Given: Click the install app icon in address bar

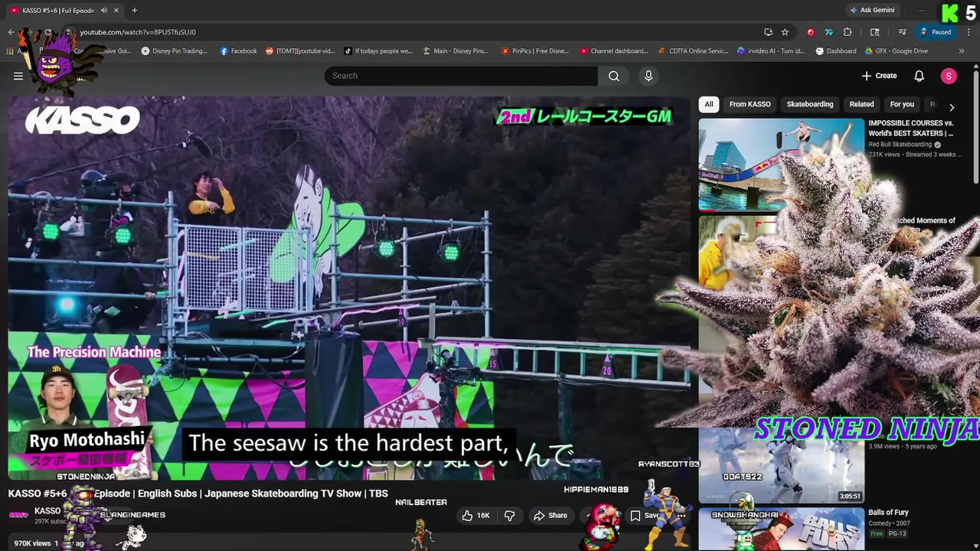Looking at the screenshot, I should [x=768, y=32].
